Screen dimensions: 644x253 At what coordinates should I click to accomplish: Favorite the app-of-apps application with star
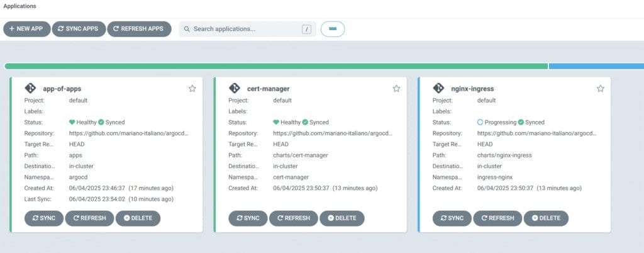pyautogui.click(x=192, y=89)
